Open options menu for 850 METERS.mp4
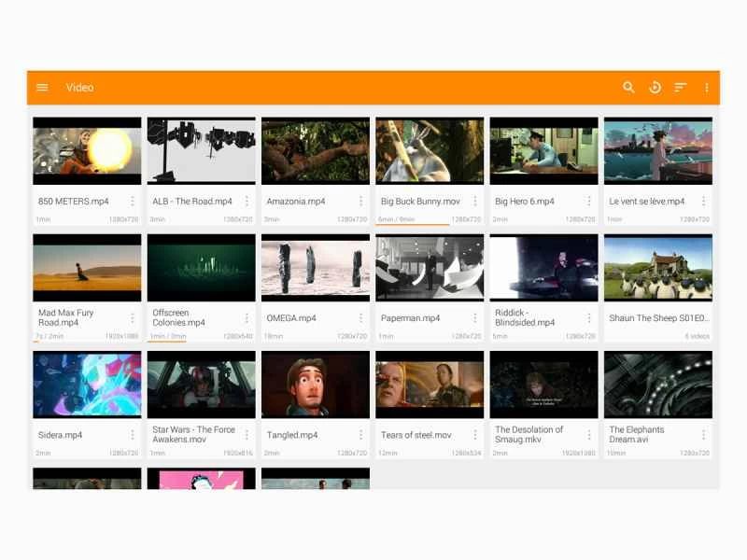 [x=133, y=202]
